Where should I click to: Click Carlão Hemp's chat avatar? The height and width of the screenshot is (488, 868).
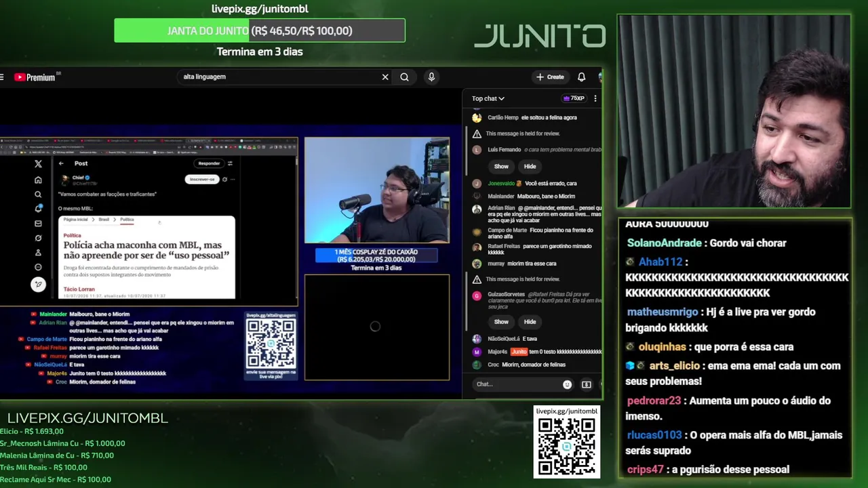(x=477, y=117)
